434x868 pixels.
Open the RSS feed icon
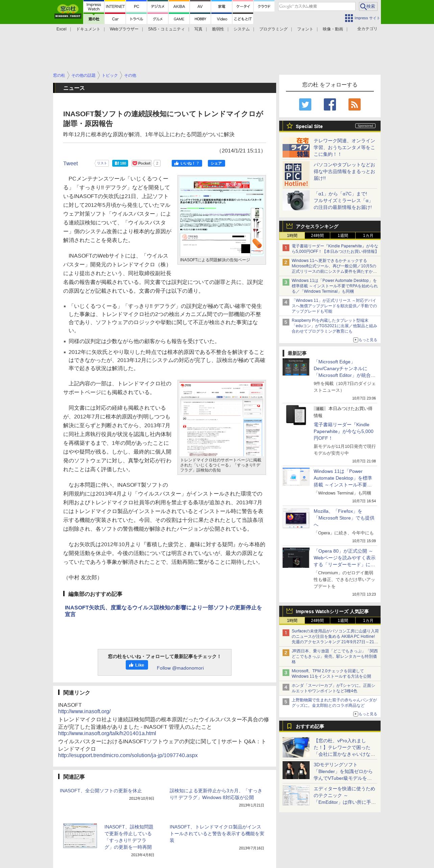tap(354, 104)
